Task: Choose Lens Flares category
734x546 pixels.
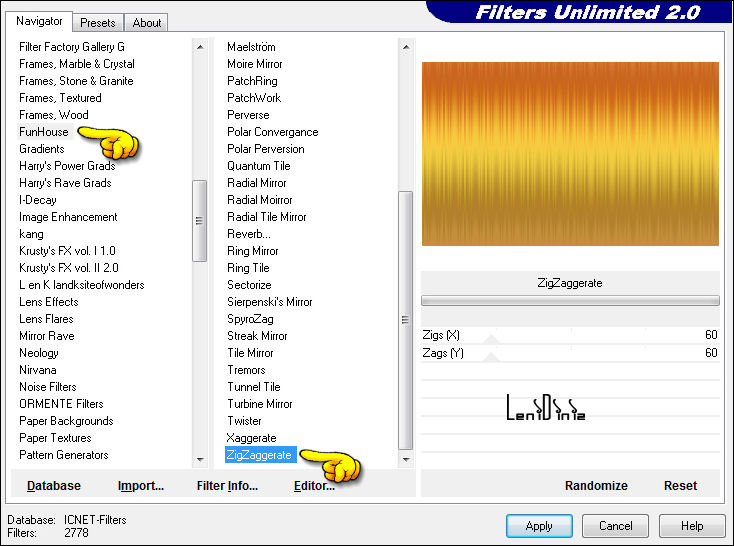Action: (x=46, y=319)
